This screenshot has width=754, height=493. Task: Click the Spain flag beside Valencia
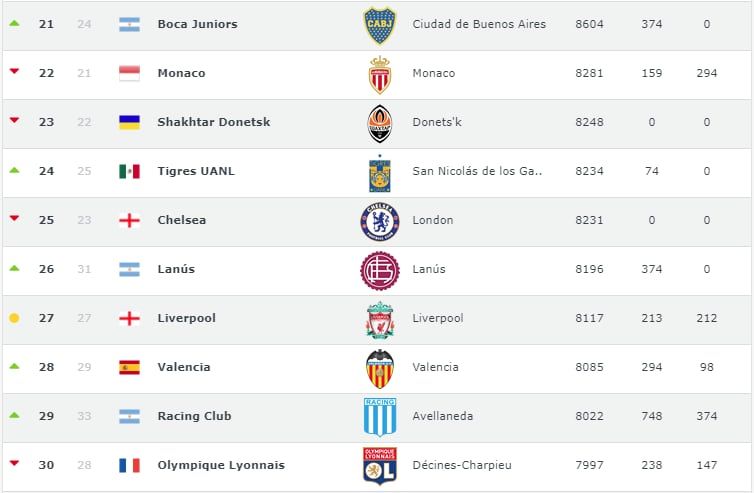pos(129,367)
